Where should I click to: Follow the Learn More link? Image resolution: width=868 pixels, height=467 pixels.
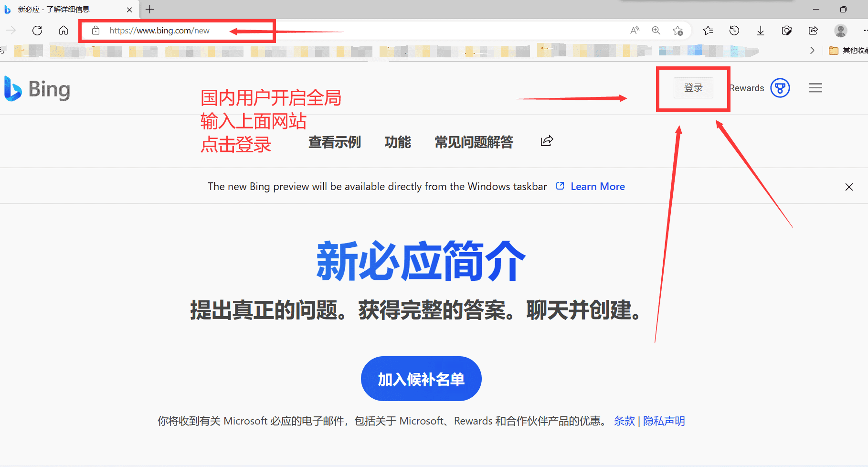click(598, 186)
